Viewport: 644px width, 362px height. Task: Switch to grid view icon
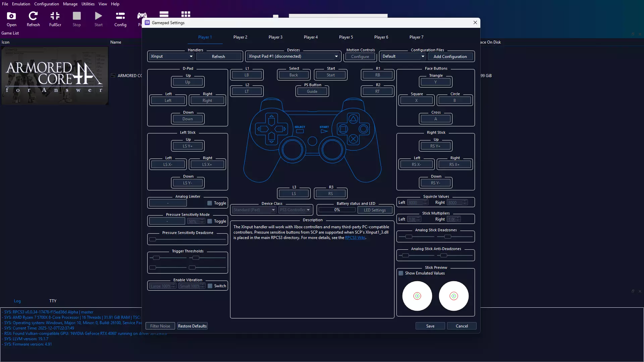(x=185, y=14)
